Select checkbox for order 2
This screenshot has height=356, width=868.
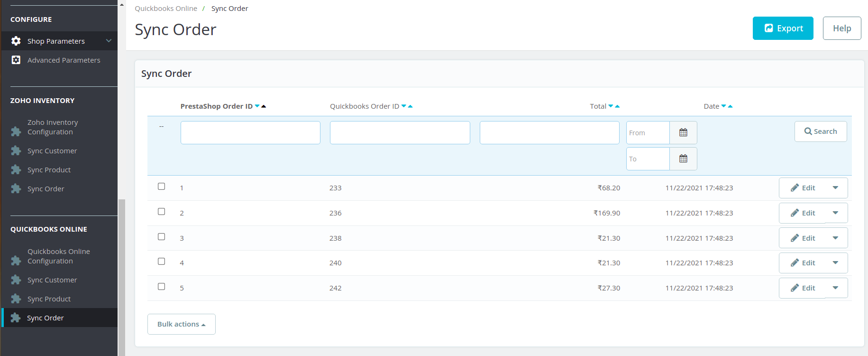click(162, 212)
